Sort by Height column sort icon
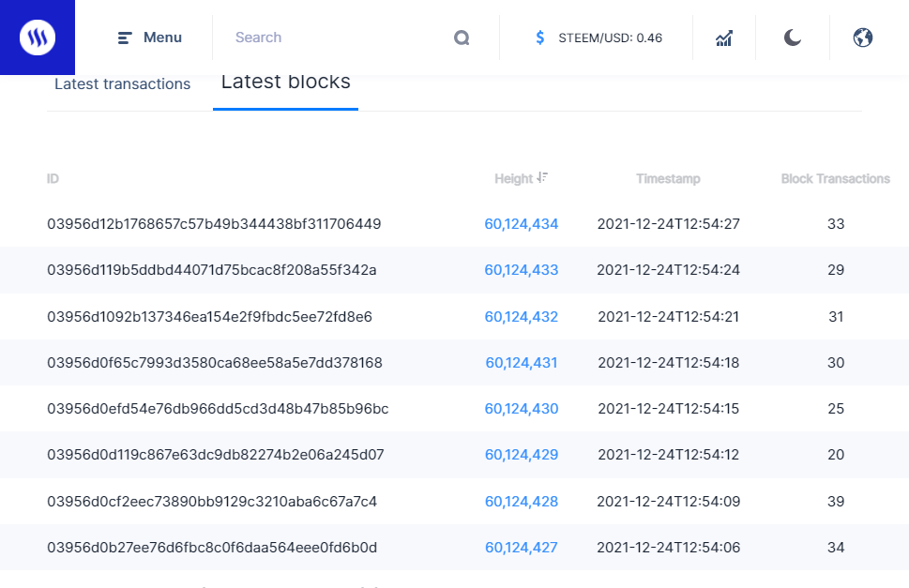 pyautogui.click(x=542, y=177)
